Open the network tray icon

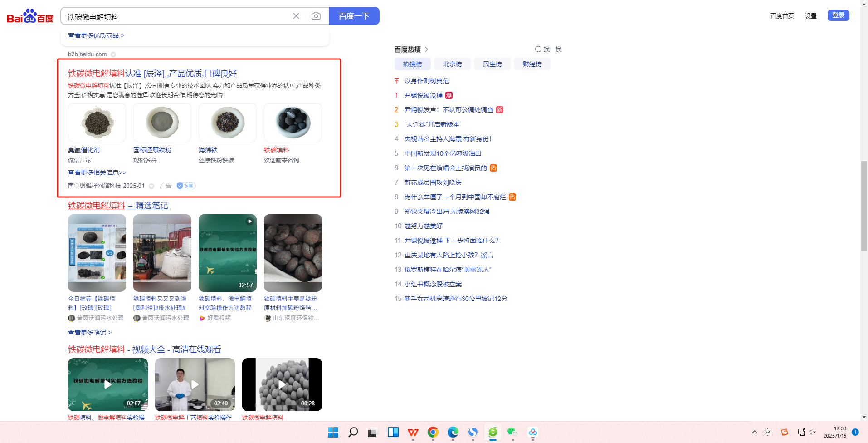(801, 432)
